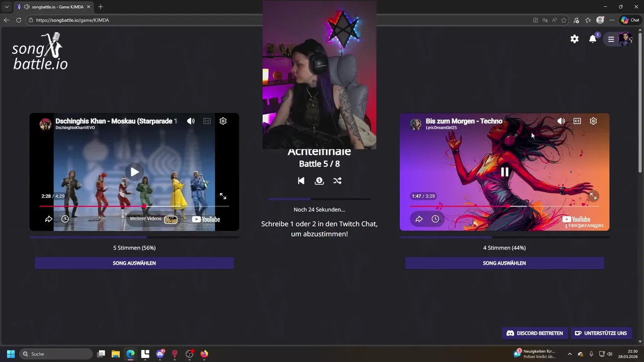The image size is (644, 362).
Task: Open the Favorites list icon
Action: pos(588,20)
